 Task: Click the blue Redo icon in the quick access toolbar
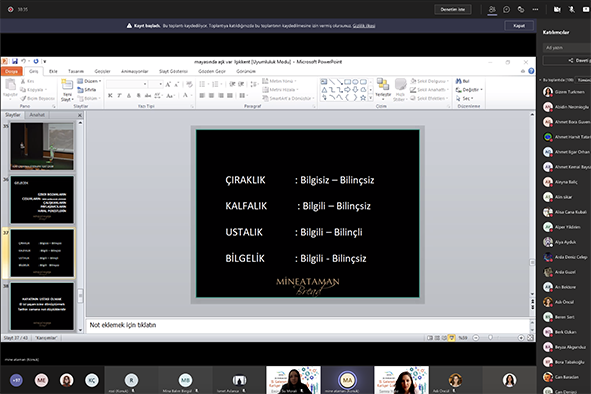pyautogui.click(x=36, y=61)
